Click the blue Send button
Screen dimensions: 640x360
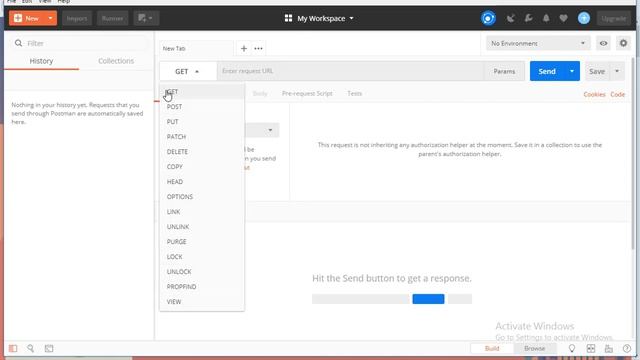click(x=547, y=71)
